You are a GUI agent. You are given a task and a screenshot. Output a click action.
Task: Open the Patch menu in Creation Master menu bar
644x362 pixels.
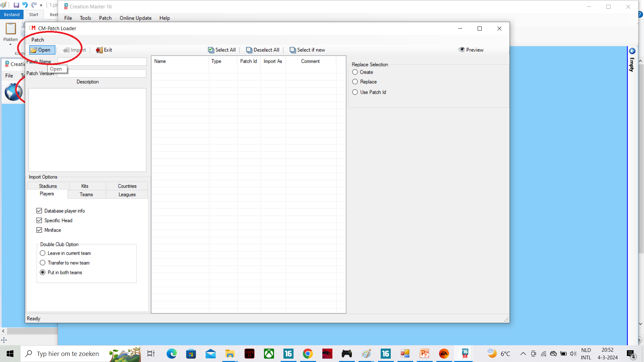105,18
